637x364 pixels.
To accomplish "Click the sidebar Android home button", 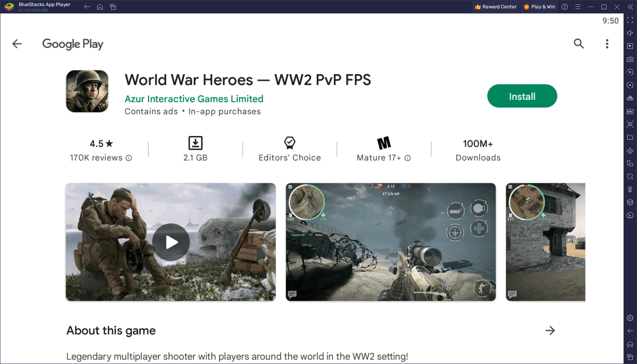I will 630,344.
